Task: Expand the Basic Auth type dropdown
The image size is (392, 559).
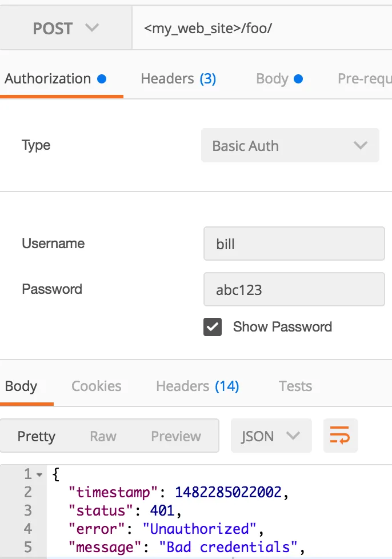Action: click(x=290, y=146)
